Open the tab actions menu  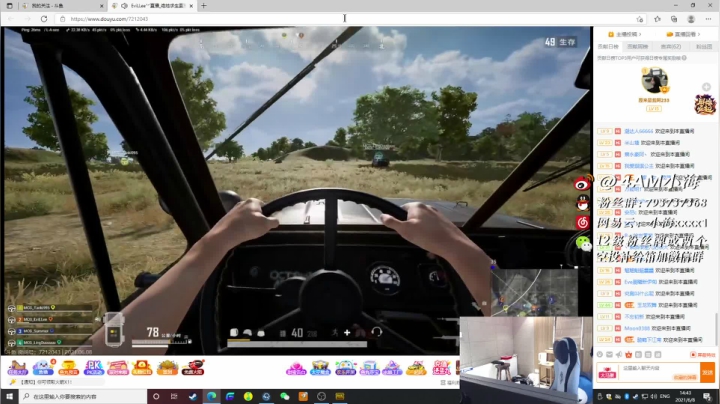[9, 6]
